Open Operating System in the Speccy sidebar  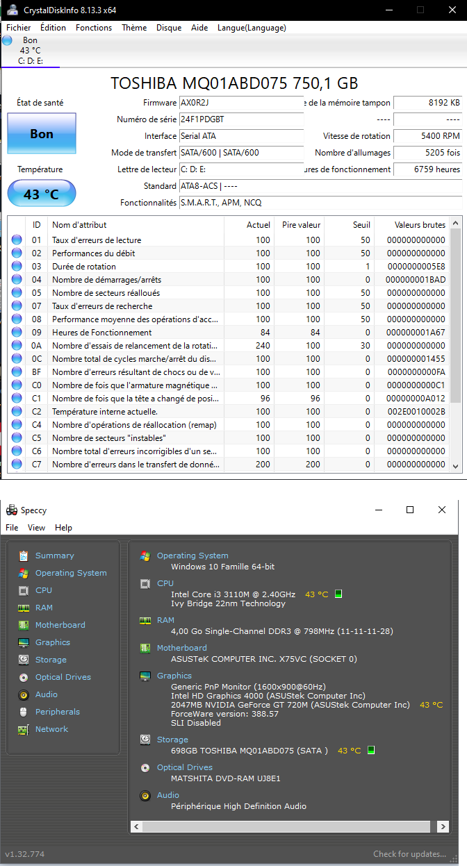71,573
